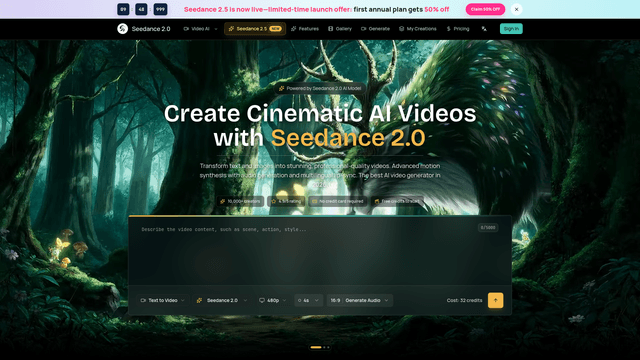Click the Seedance 2.5 launch offer banner text
This screenshot has height=360, width=640.
tap(316, 9)
